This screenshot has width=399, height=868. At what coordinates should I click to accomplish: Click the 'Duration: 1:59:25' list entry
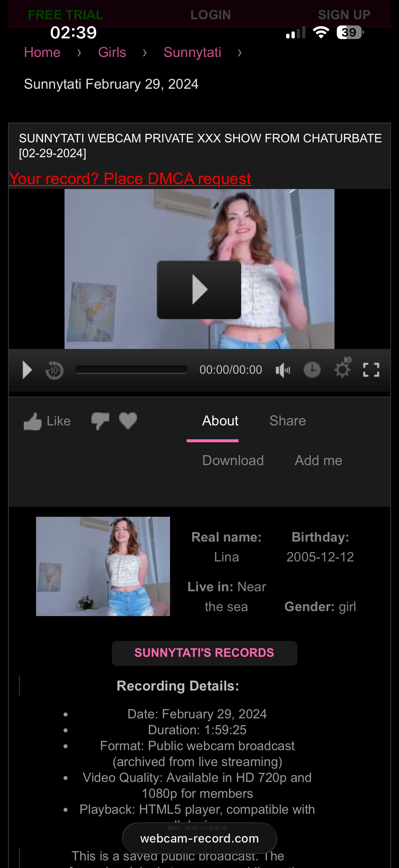coord(197,730)
